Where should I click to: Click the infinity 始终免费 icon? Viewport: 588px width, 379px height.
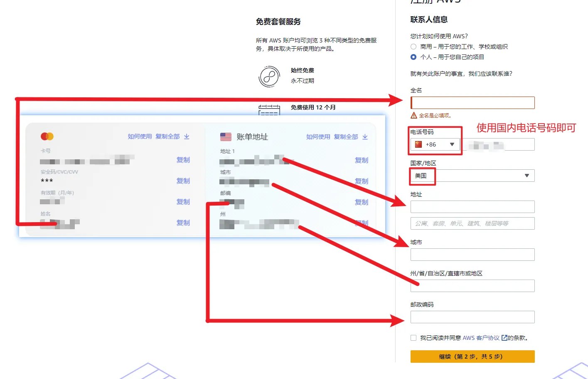pos(269,77)
